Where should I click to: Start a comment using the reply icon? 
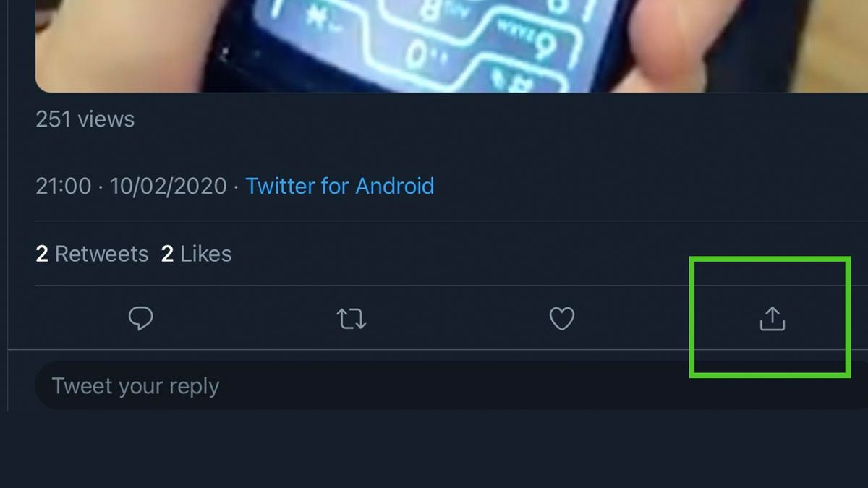point(140,318)
